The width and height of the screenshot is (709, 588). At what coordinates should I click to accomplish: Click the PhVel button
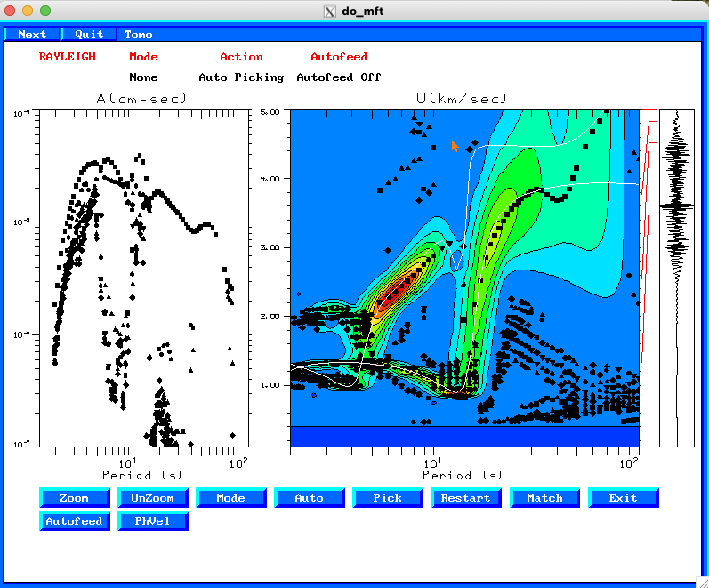[x=153, y=521]
